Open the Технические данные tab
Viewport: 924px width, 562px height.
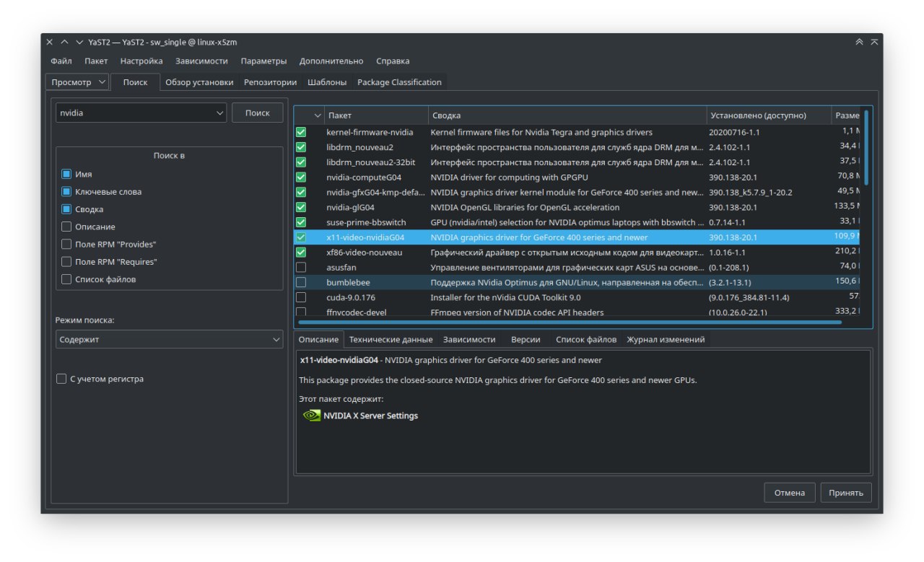pyautogui.click(x=391, y=339)
